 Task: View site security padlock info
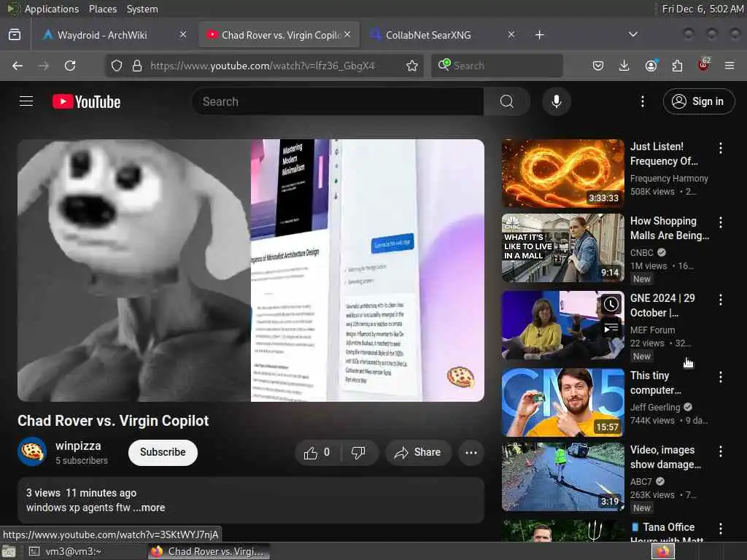(x=137, y=66)
